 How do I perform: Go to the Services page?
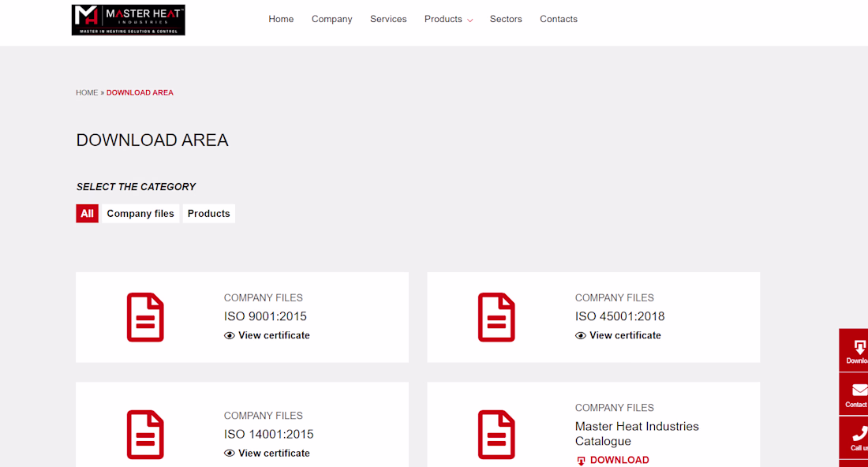(x=388, y=19)
